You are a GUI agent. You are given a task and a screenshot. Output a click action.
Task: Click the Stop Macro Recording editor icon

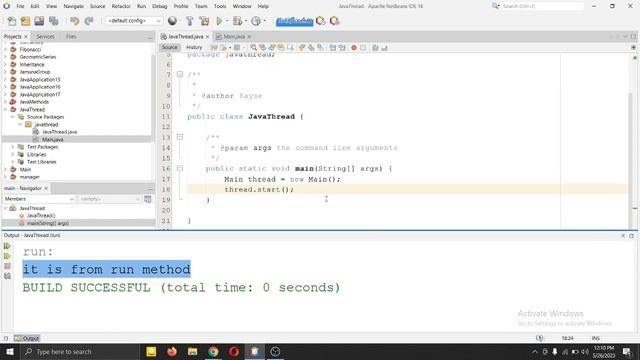click(x=363, y=48)
